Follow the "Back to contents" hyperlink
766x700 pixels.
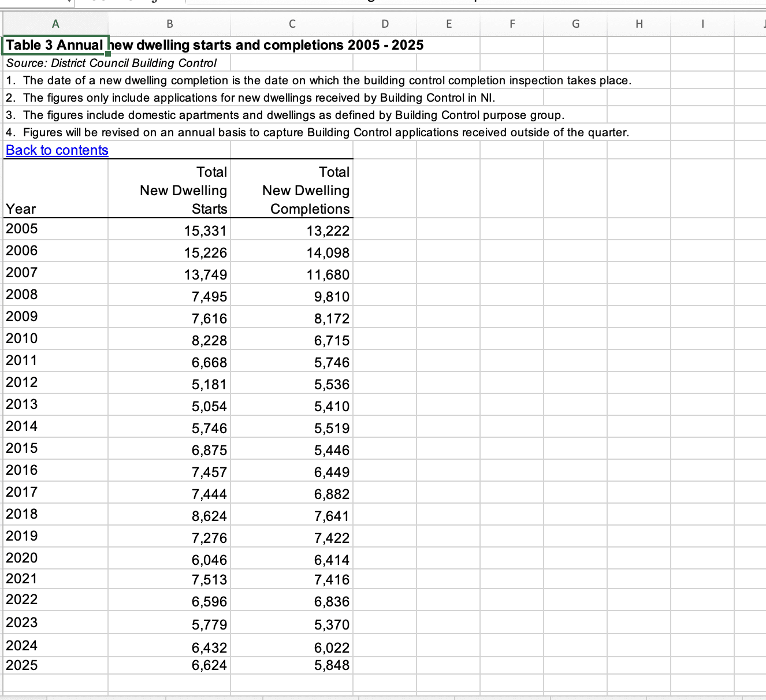click(x=55, y=150)
